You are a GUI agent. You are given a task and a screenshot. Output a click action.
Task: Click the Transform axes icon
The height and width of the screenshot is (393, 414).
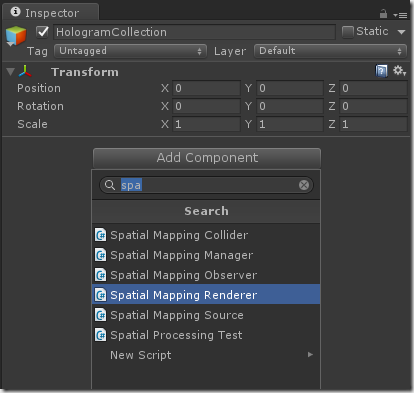click(x=25, y=71)
